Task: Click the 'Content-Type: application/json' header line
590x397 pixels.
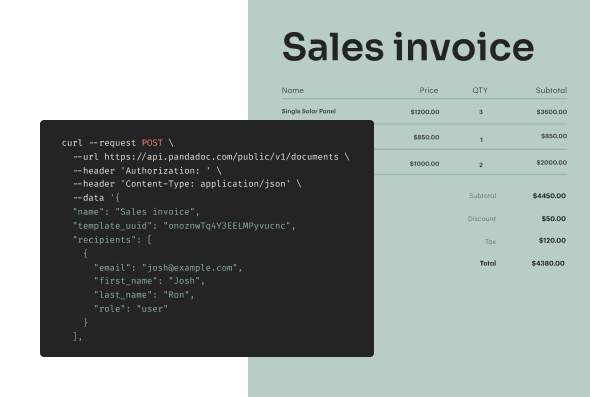Action: [187, 184]
